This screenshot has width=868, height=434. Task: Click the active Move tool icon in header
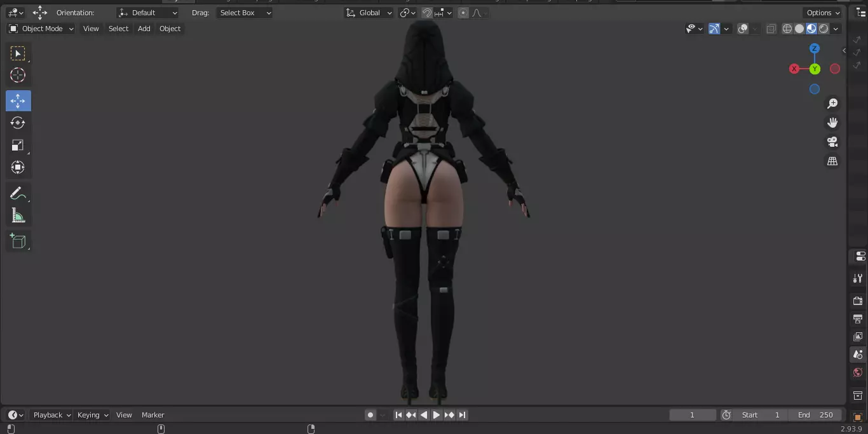click(40, 13)
